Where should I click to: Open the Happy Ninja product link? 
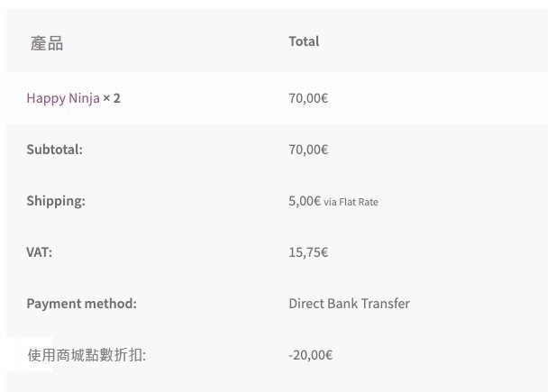(62, 97)
